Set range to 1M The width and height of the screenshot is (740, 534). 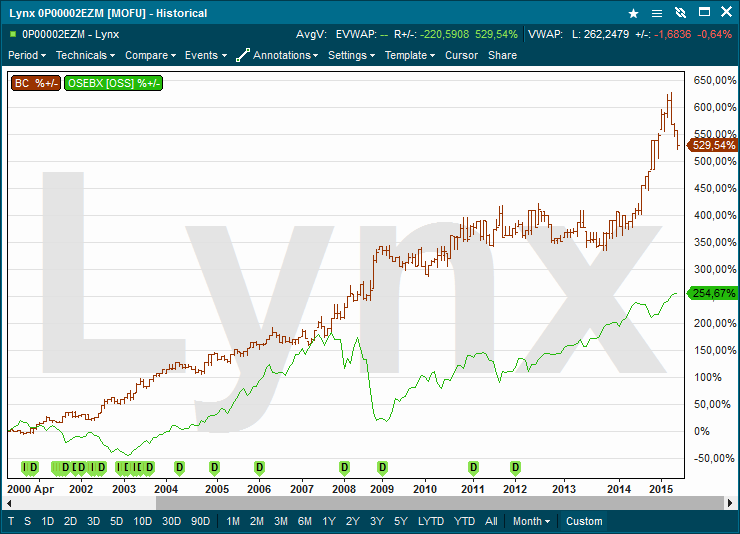(x=233, y=521)
